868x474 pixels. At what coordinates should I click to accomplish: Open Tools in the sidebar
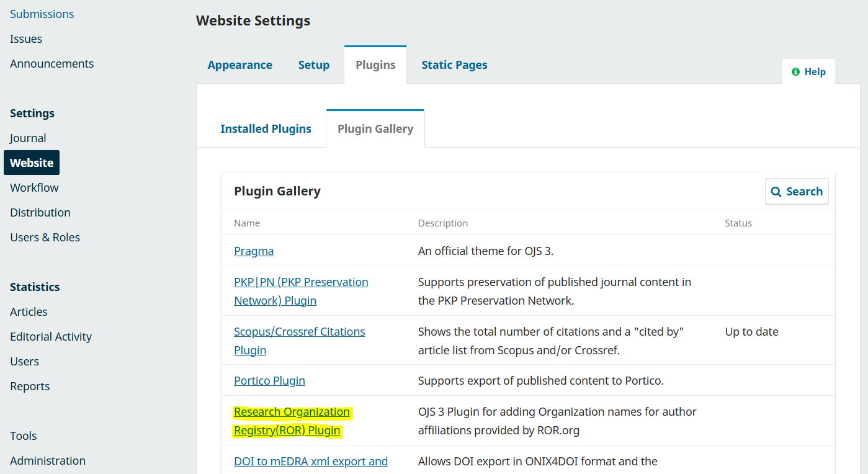(24, 436)
